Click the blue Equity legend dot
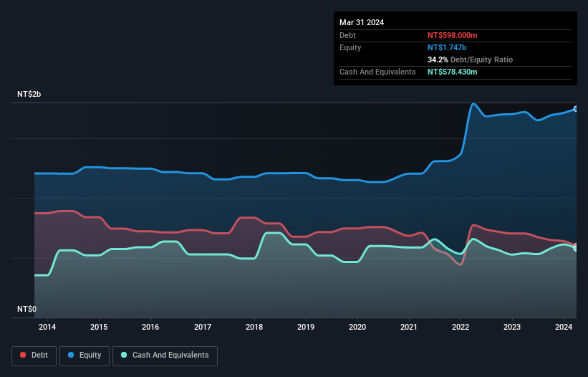 pyautogui.click(x=71, y=355)
